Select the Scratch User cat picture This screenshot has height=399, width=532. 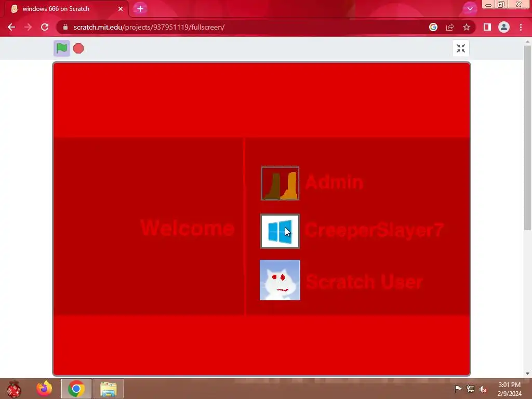pyautogui.click(x=280, y=280)
